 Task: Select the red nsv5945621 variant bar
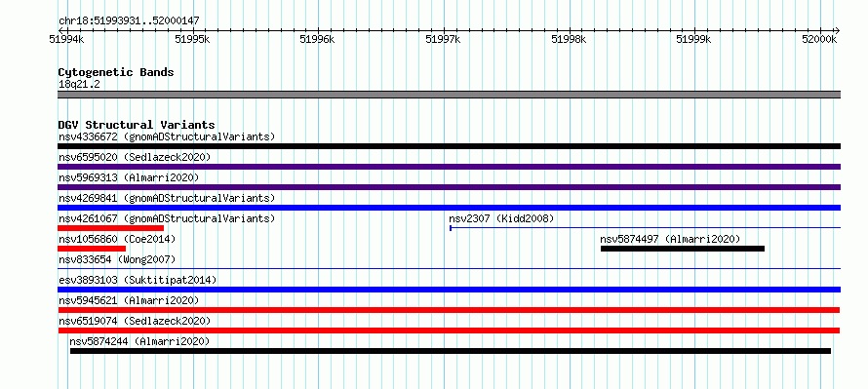(449, 310)
